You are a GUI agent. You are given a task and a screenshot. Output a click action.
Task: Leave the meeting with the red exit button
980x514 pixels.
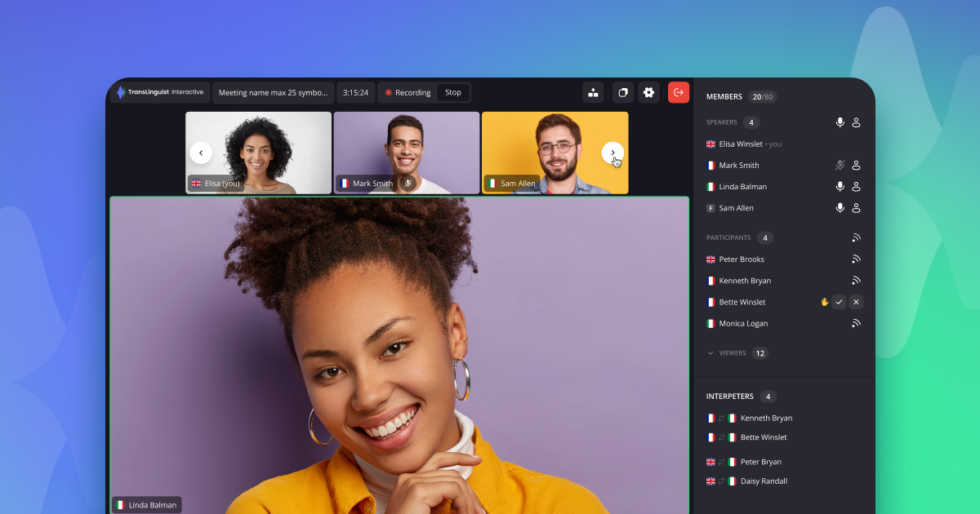679,92
